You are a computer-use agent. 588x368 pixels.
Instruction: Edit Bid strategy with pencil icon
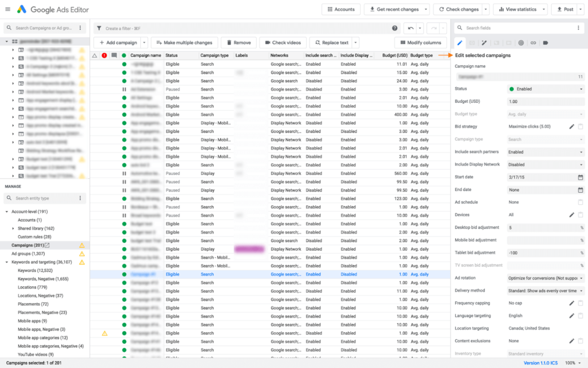[571, 126]
